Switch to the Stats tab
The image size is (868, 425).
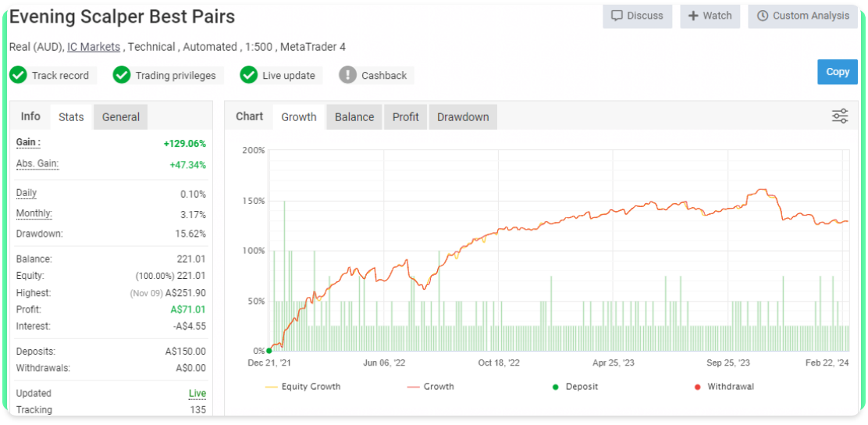[x=71, y=117]
